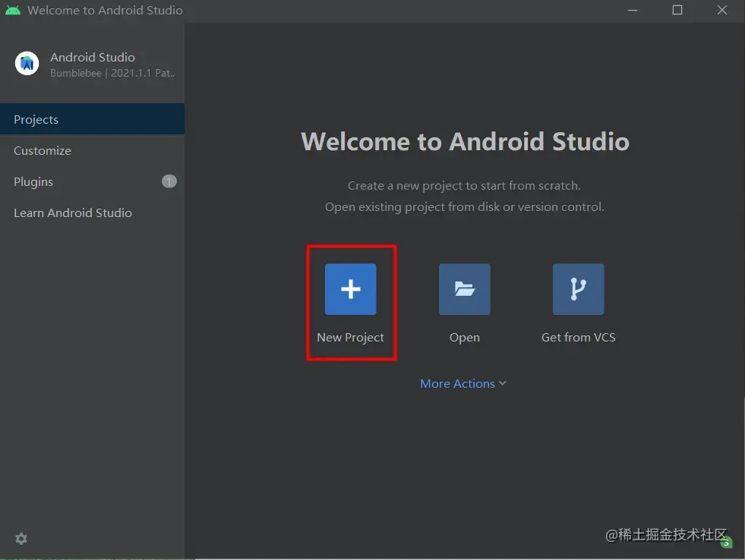
Task: Click the New Project label
Action: click(350, 338)
